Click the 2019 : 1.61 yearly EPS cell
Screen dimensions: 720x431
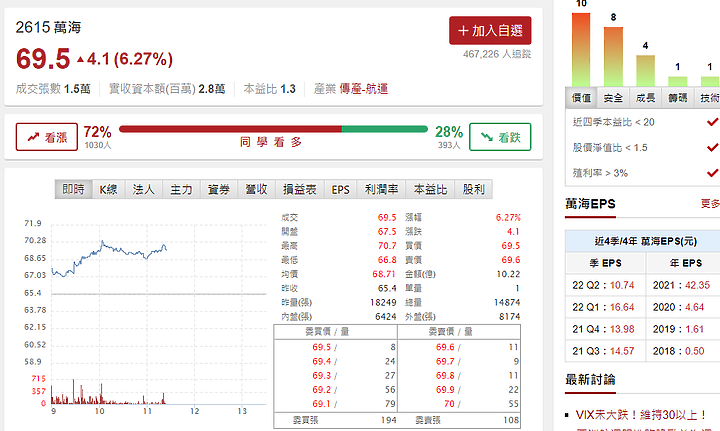pos(683,329)
